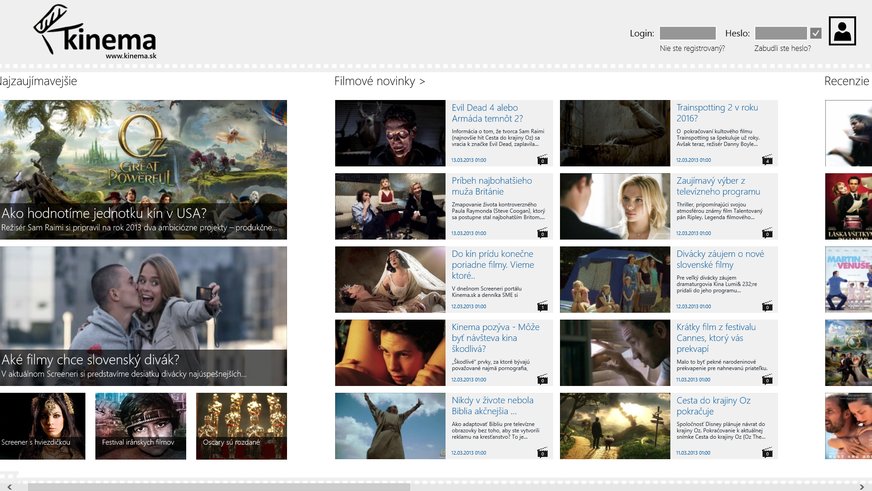Viewport: 872px width, 491px height.
Task: Open the Recenzie section heading
Action: (846, 81)
